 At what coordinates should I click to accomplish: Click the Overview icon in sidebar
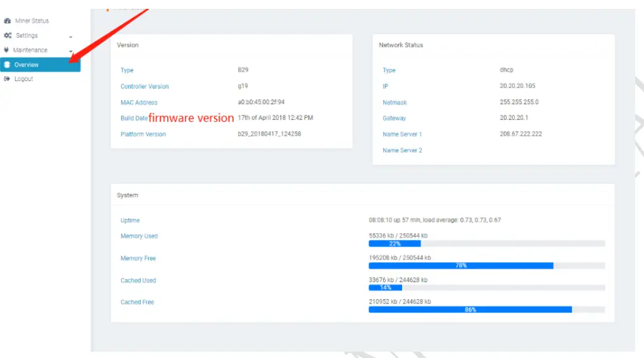(x=7, y=65)
